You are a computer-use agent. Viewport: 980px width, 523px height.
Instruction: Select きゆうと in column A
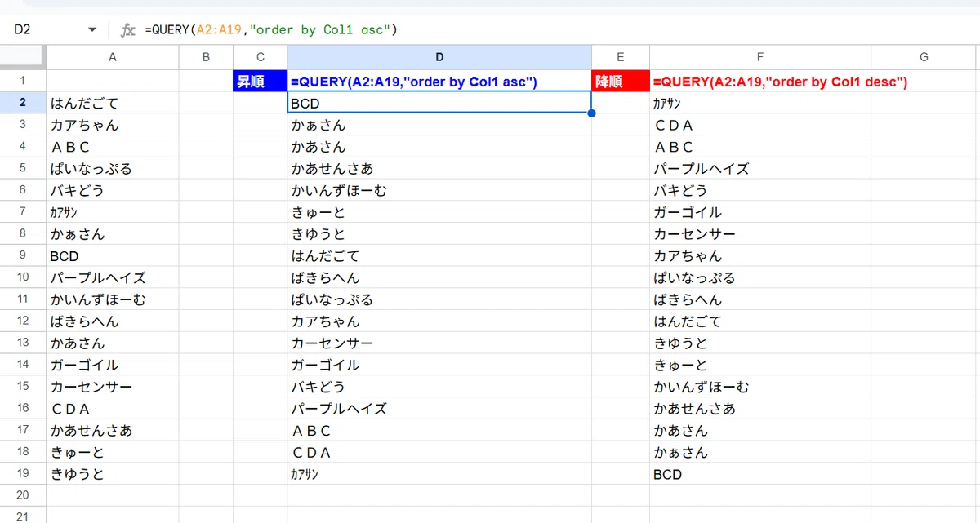113,474
